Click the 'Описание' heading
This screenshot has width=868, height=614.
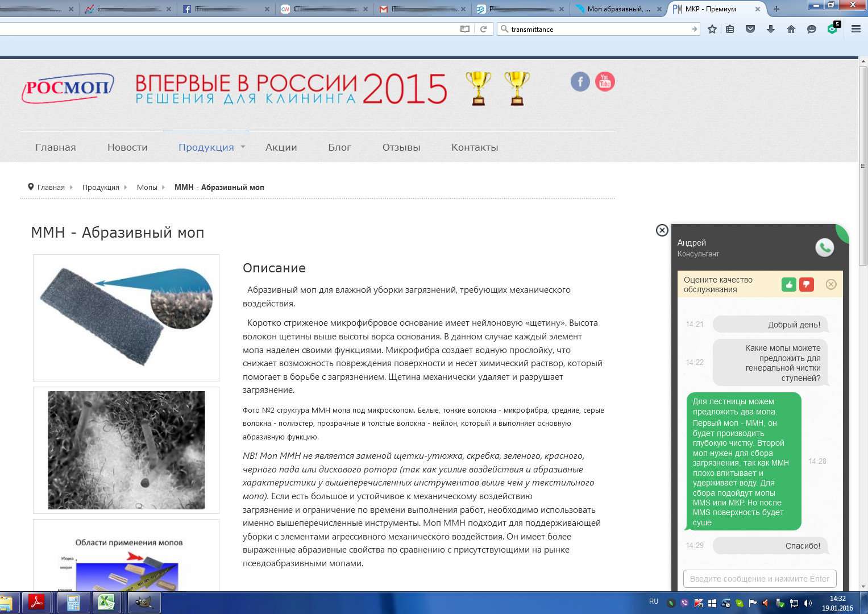[274, 268]
